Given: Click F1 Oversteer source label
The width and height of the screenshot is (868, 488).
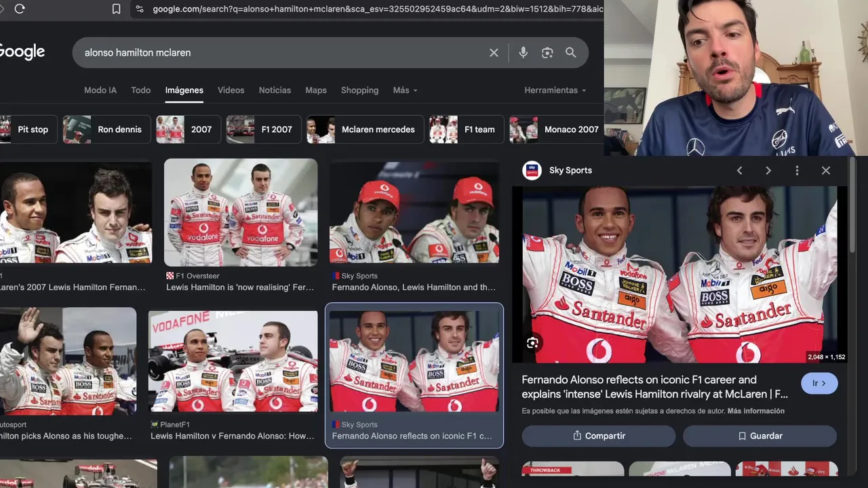Looking at the screenshot, I should pos(197,276).
